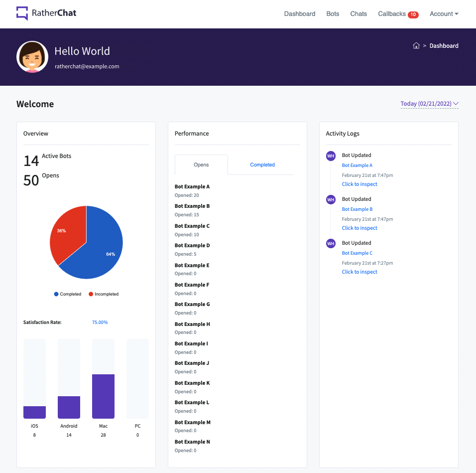This screenshot has width=476, height=473.
Task: Select the Opens performance tab
Action: point(201,165)
